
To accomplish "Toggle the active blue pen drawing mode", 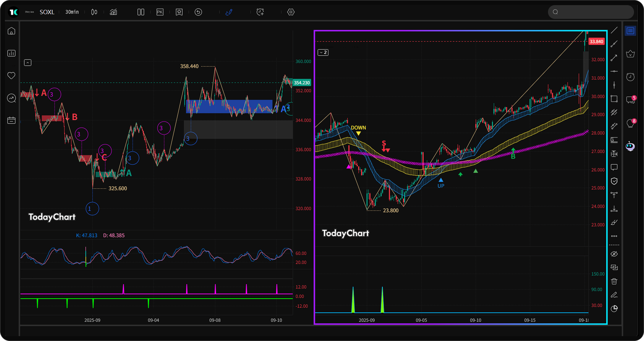I will pyautogui.click(x=229, y=12).
